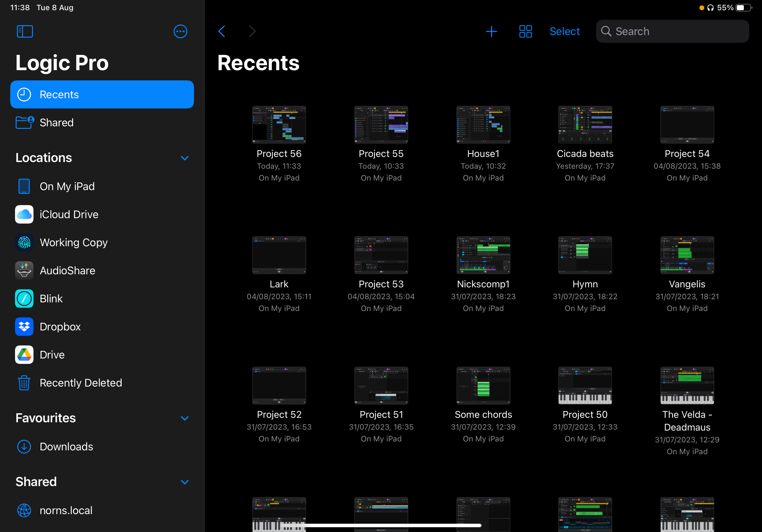
Task: Click the 'Some chords' file name
Action: pyautogui.click(x=483, y=414)
